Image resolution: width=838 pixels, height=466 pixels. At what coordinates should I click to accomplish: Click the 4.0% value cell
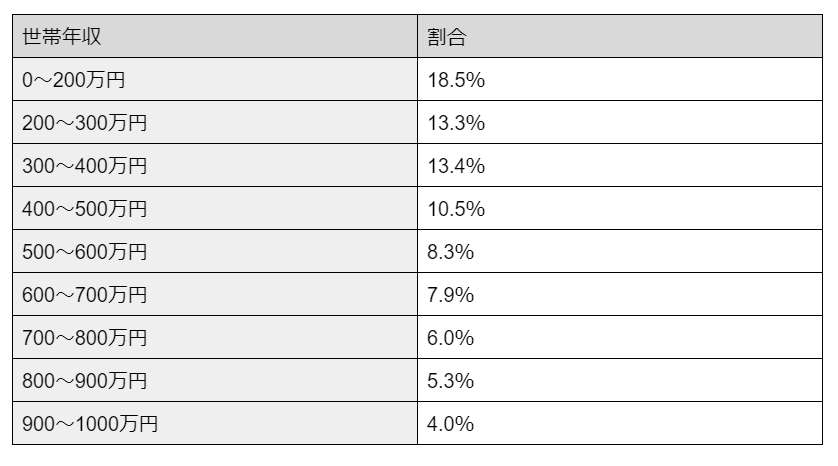(450, 424)
